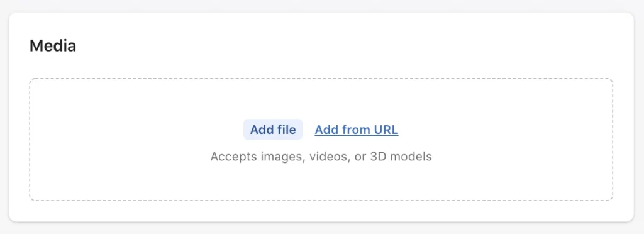Image resolution: width=644 pixels, height=234 pixels.
Task: Select the Media section heading
Action: pyautogui.click(x=53, y=45)
